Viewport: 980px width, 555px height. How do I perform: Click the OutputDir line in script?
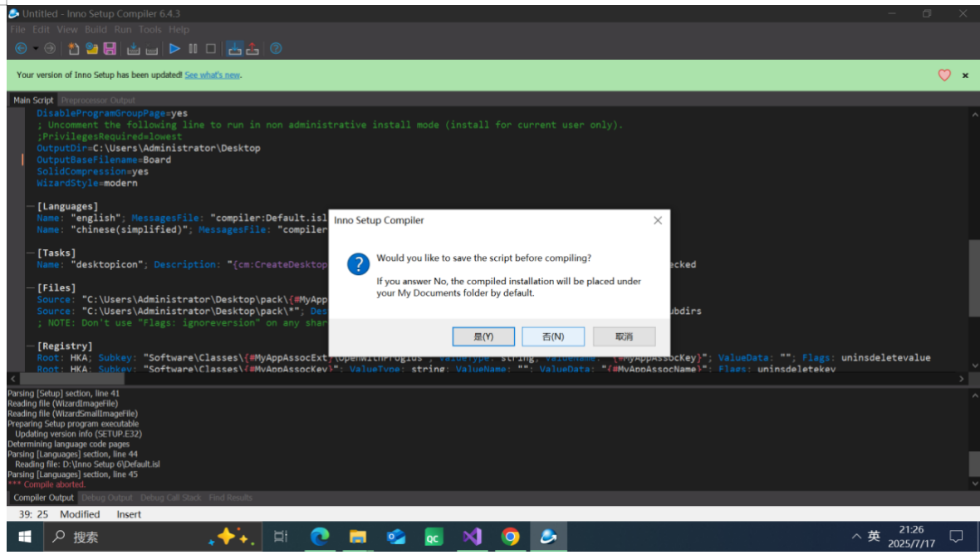[148, 148]
